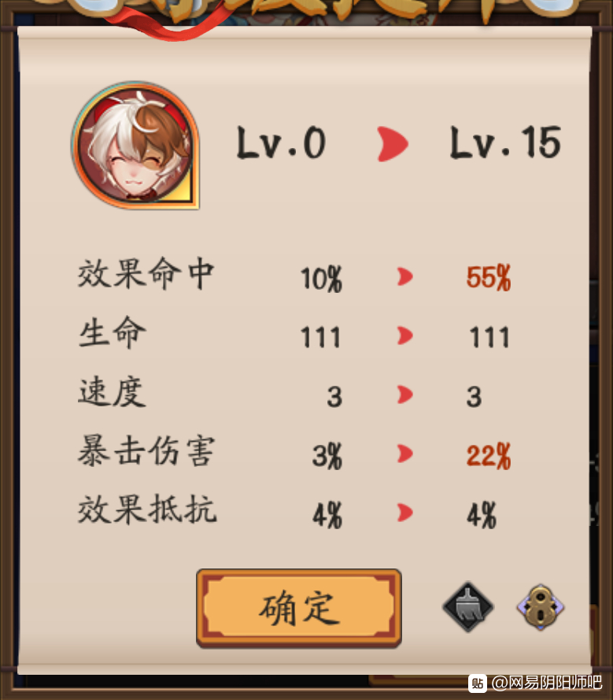
Task: Click the broom cleanup icon
Action: pos(468,607)
